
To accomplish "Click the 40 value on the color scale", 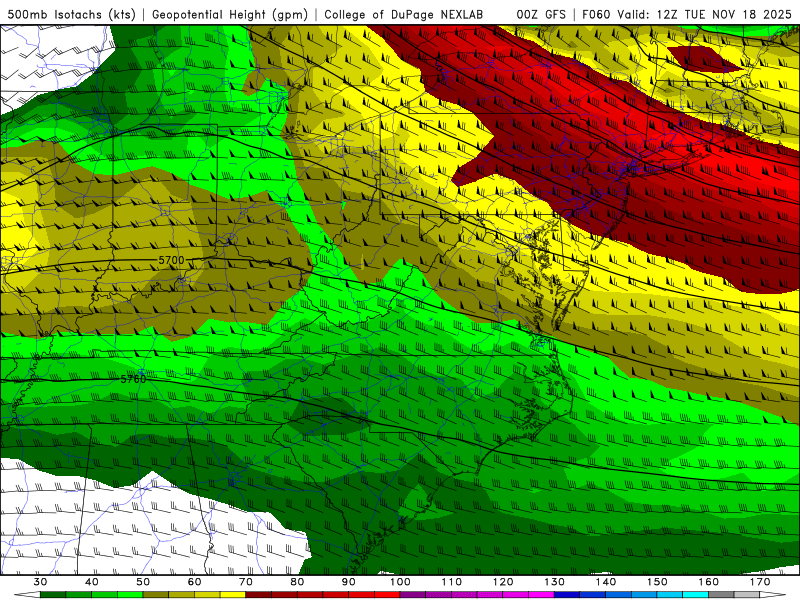I will pos(92,582).
